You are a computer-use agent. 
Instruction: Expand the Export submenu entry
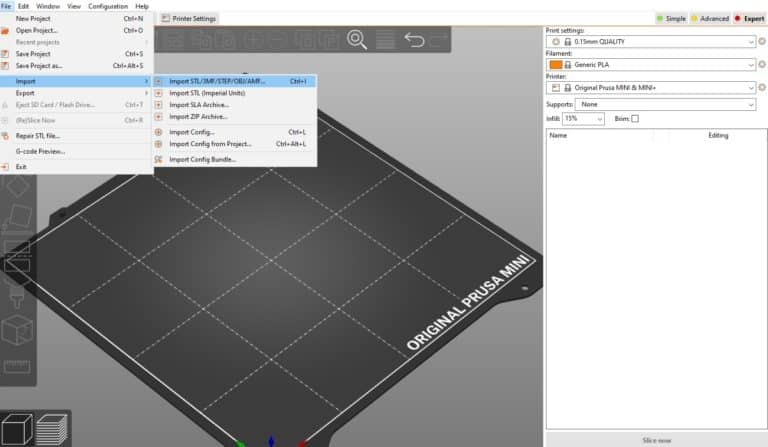tap(76, 93)
